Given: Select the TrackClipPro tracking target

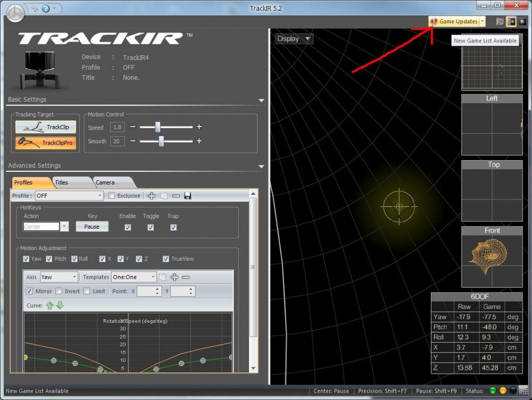Looking at the screenshot, I should click(45, 143).
